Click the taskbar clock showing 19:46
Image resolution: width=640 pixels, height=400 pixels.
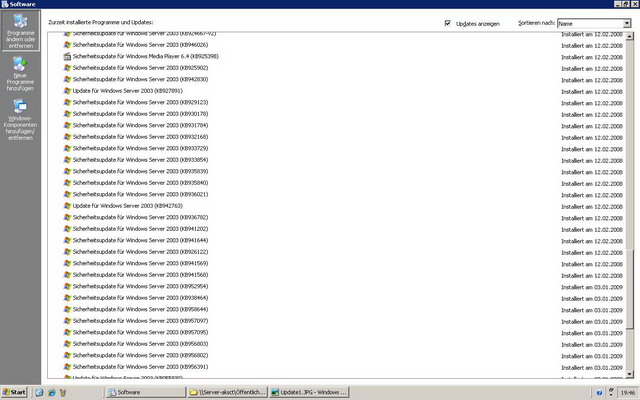(628, 393)
